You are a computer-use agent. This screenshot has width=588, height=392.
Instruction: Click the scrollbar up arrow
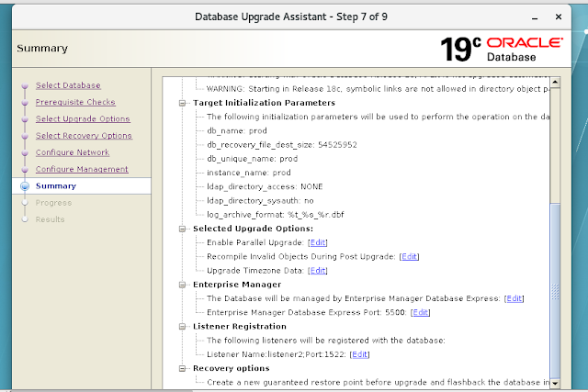click(555, 82)
